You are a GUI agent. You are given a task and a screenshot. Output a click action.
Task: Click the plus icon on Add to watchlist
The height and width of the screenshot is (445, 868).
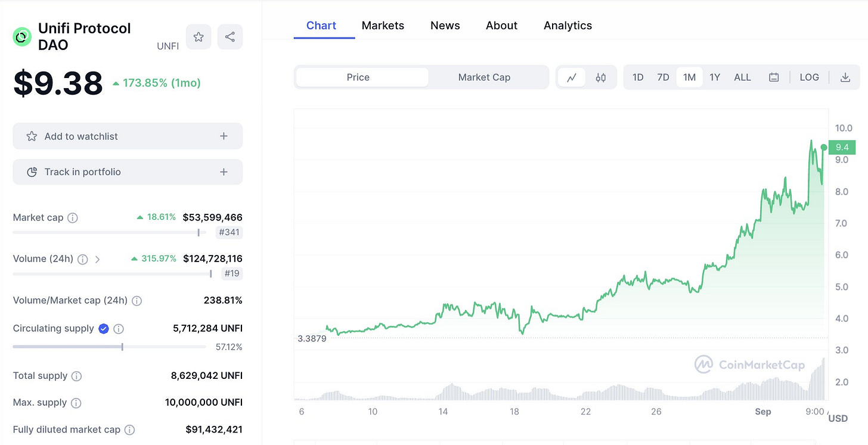224,136
